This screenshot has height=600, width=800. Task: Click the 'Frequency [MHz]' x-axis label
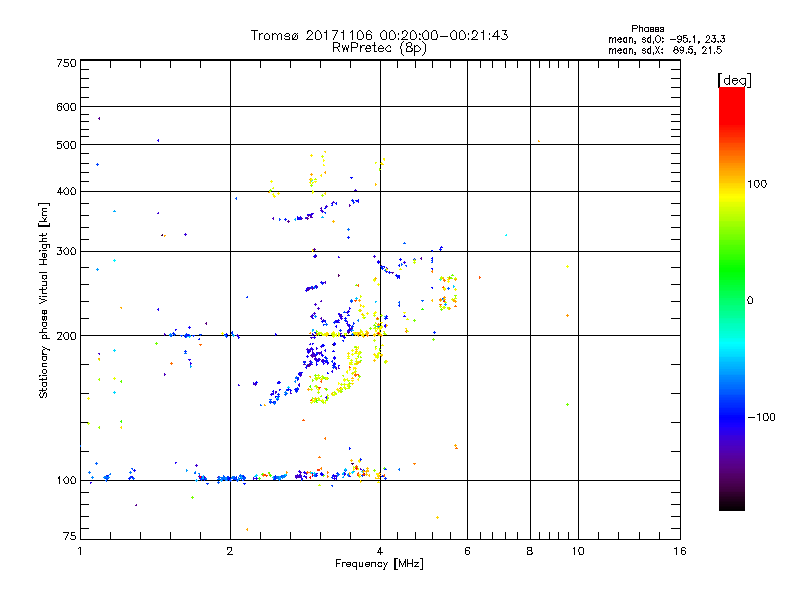pyautogui.click(x=379, y=564)
